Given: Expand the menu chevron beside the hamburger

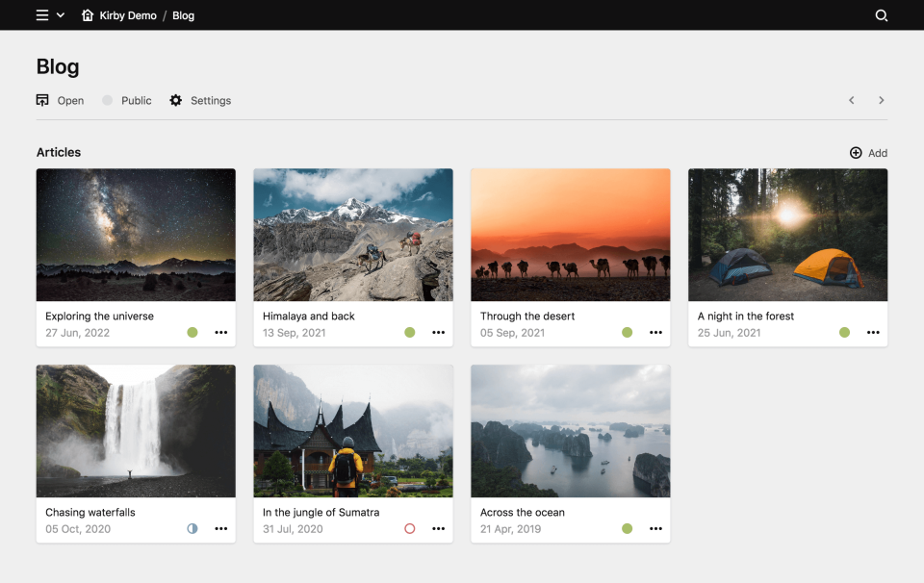Looking at the screenshot, I should pyautogui.click(x=61, y=15).
